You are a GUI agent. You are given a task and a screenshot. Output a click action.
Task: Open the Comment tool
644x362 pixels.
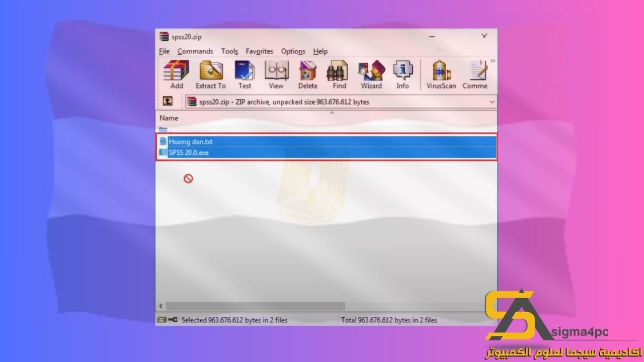pyautogui.click(x=475, y=74)
